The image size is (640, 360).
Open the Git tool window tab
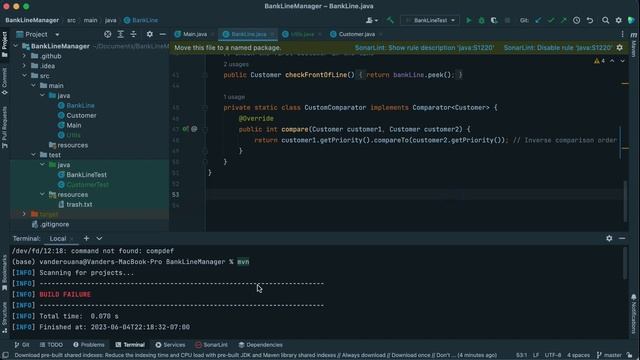(22, 345)
